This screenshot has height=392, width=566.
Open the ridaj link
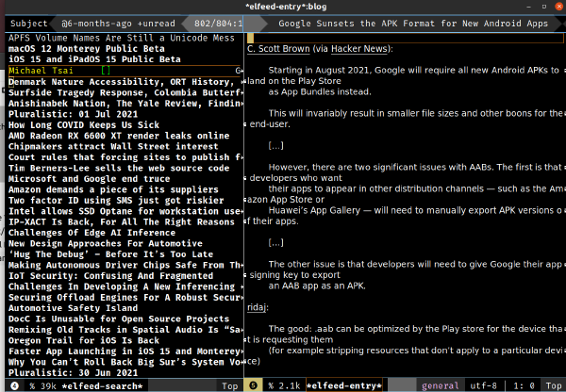[x=257, y=307]
